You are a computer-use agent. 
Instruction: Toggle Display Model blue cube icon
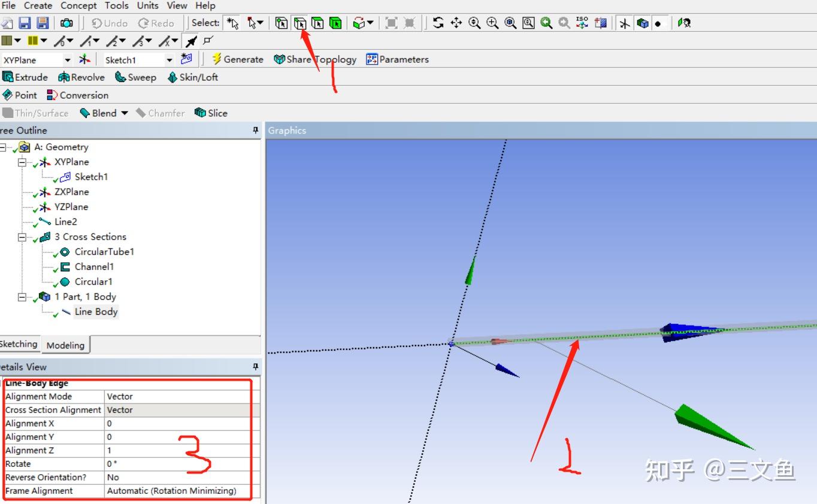click(x=643, y=23)
